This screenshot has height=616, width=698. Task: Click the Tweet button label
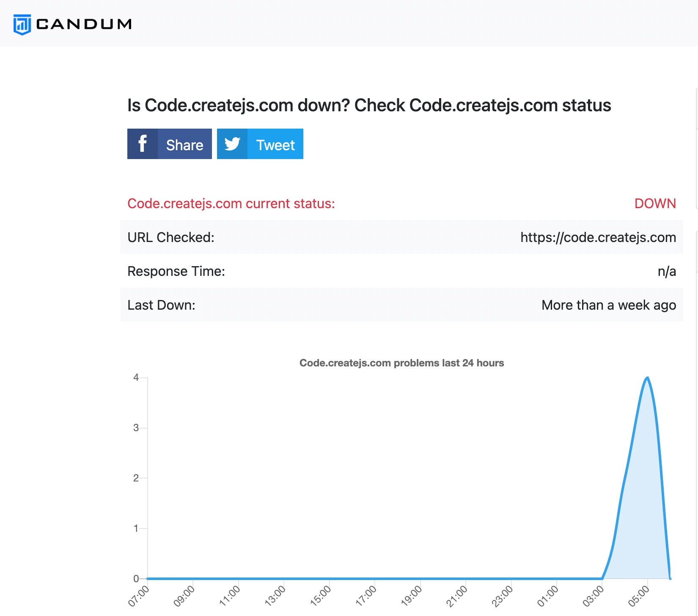click(x=275, y=145)
